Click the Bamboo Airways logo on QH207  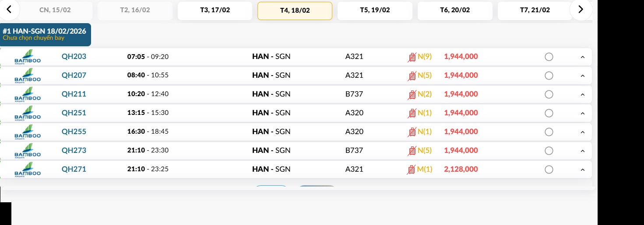28,76
